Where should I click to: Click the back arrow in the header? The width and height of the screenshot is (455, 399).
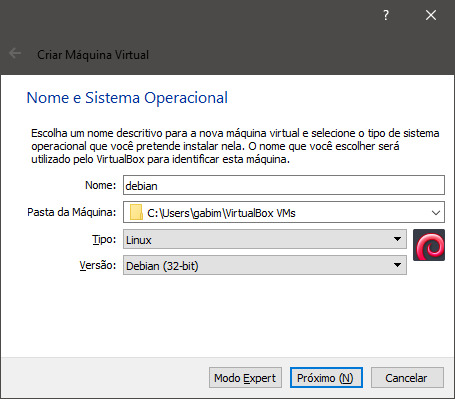point(15,53)
